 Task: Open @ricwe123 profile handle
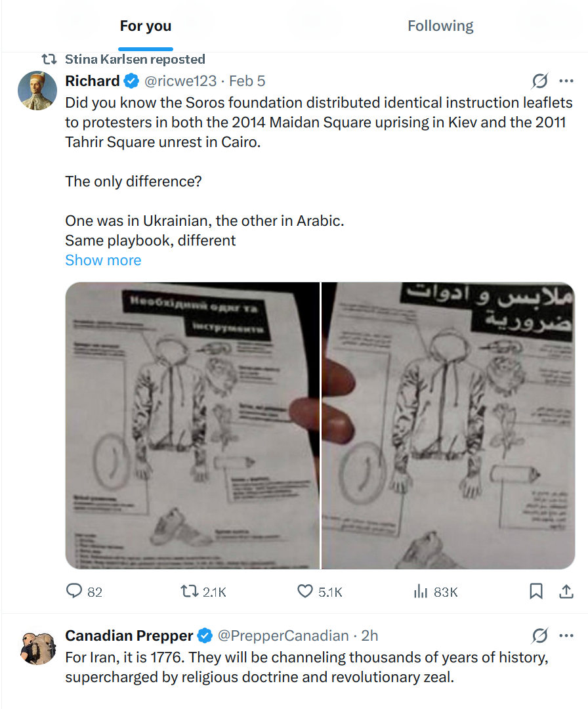click(x=180, y=81)
